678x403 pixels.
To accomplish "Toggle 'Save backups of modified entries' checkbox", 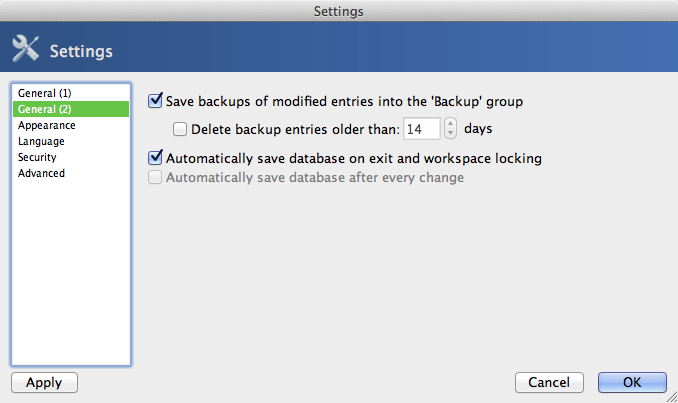I will 155,101.
